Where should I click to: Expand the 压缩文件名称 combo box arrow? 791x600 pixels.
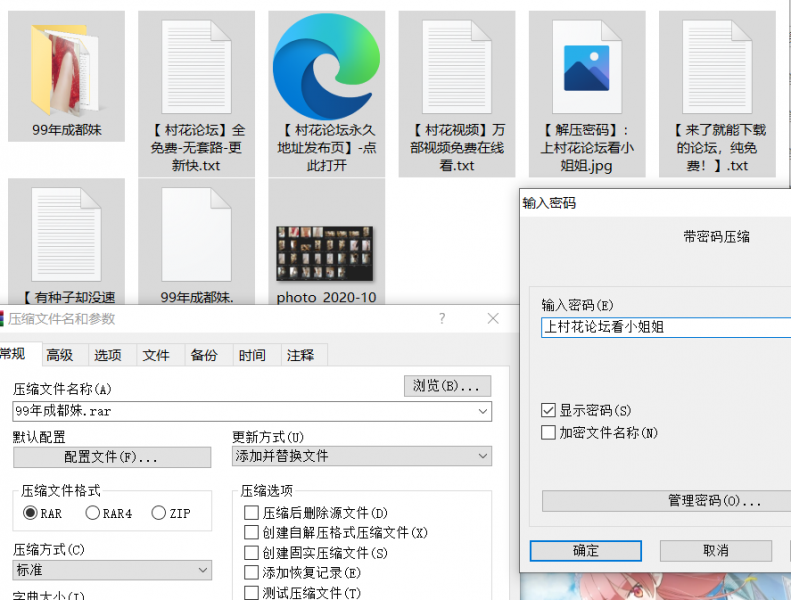pos(484,411)
